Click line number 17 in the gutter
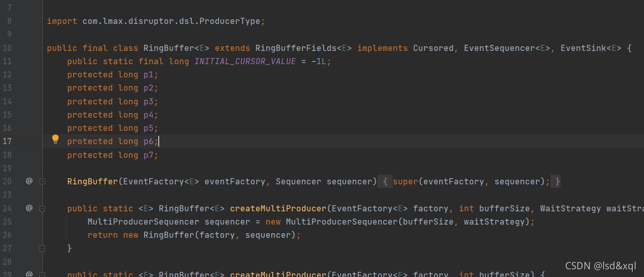 click(x=7, y=142)
